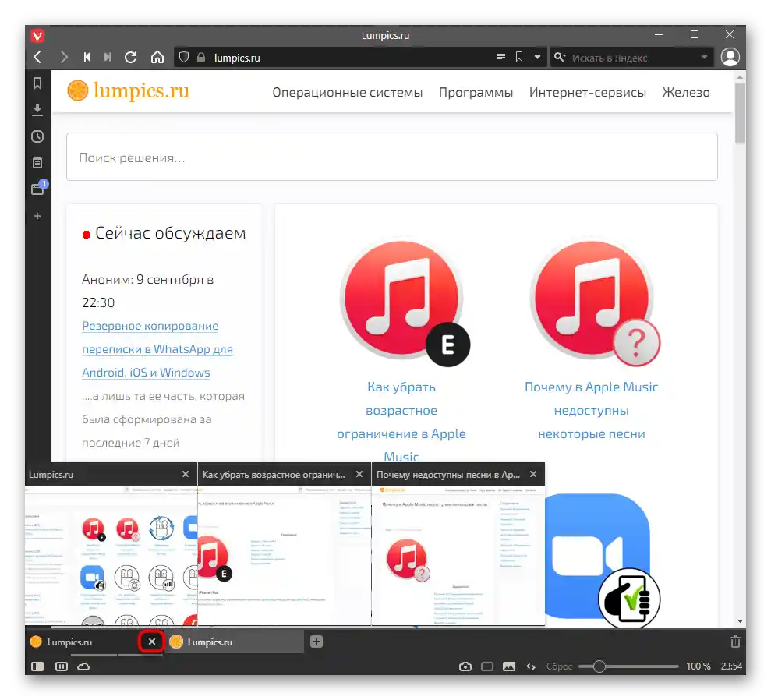Focus the Yandex search field

pos(633,58)
